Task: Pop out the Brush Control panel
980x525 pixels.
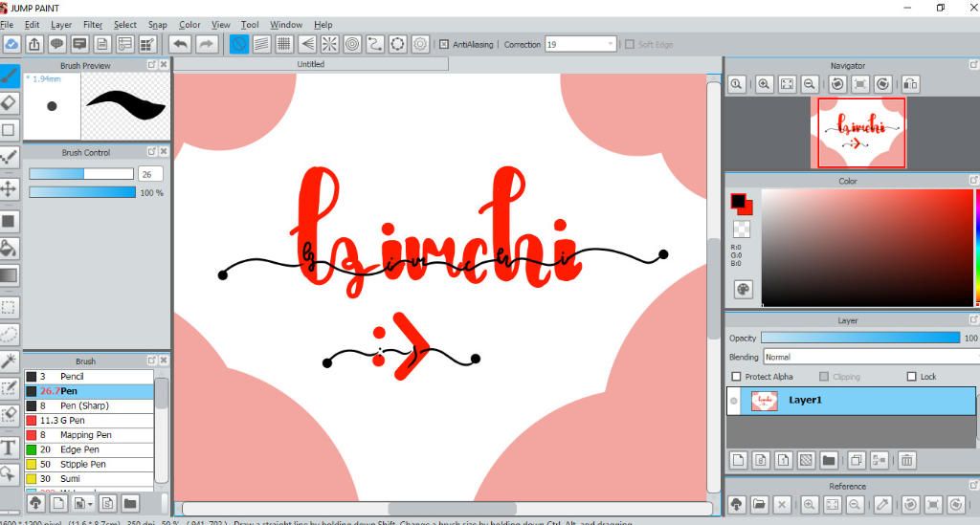Action: click(x=152, y=151)
